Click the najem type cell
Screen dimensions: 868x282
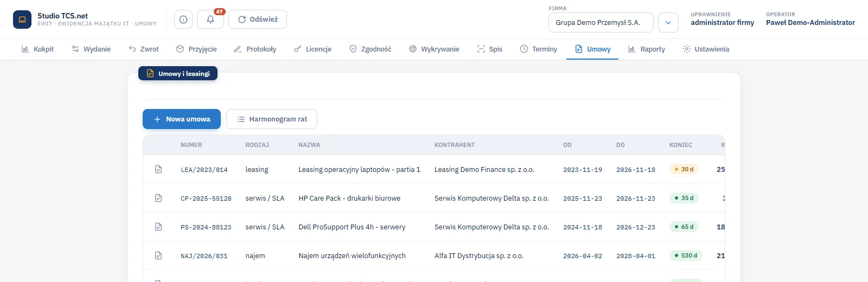(255, 255)
